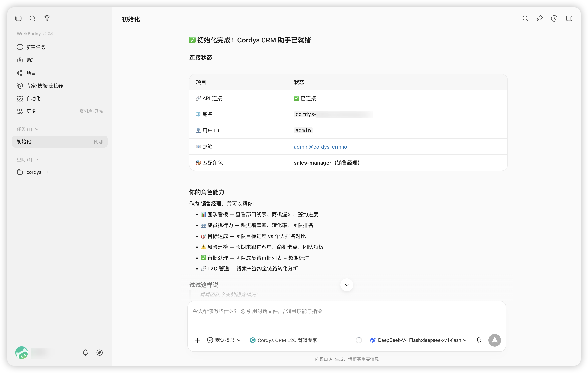The width and height of the screenshot is (588, 373).
Task: Collapse the 空间 (1) section
Action: (x=28, y=160)
